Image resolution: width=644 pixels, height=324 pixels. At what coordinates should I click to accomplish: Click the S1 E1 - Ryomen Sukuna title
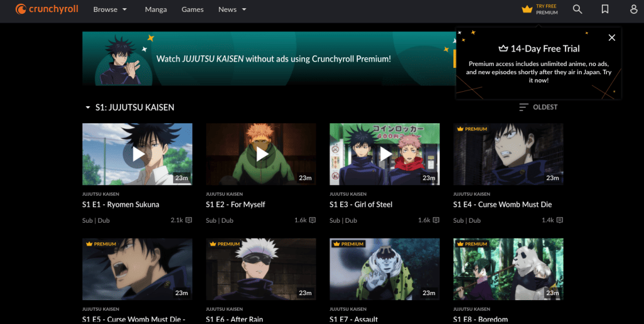(120, 204)
